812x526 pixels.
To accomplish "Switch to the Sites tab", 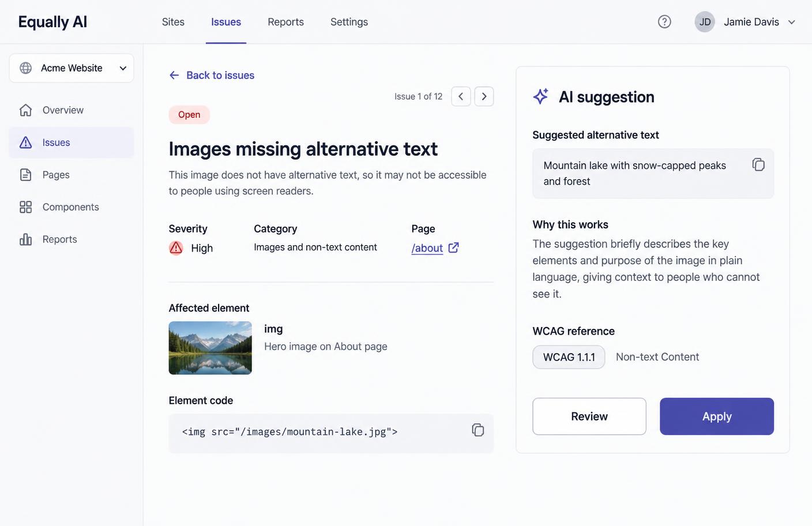I will point(173,22).
